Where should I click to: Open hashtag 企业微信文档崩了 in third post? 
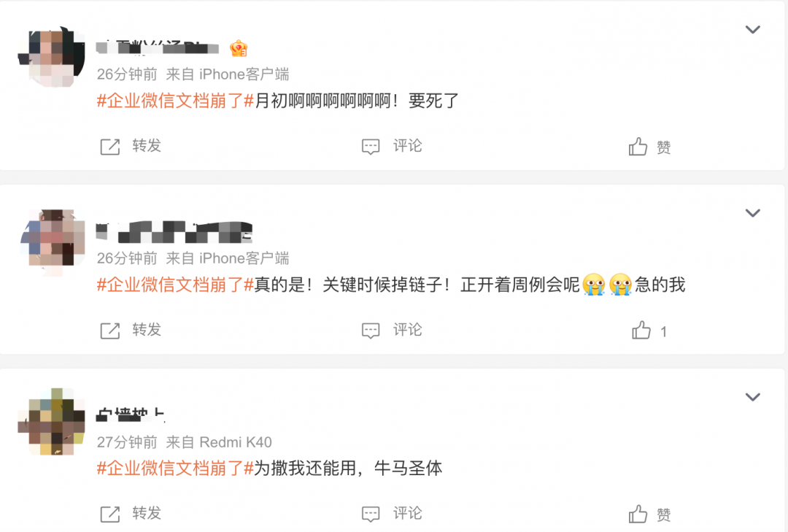(x=175, y=469)
